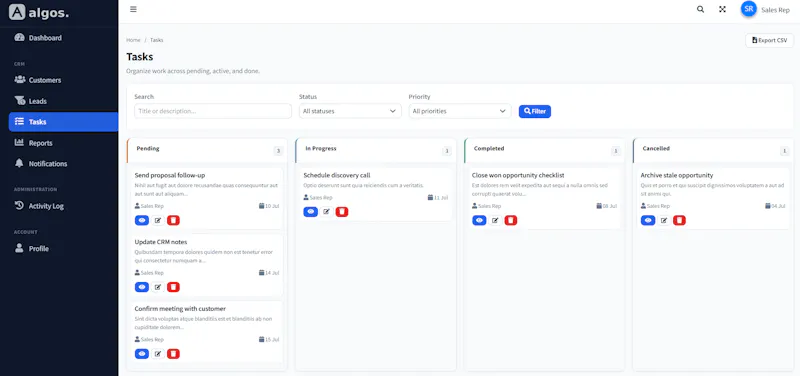Click the 'Cancelled' column heading
The image size is (800, 376).
656,148
